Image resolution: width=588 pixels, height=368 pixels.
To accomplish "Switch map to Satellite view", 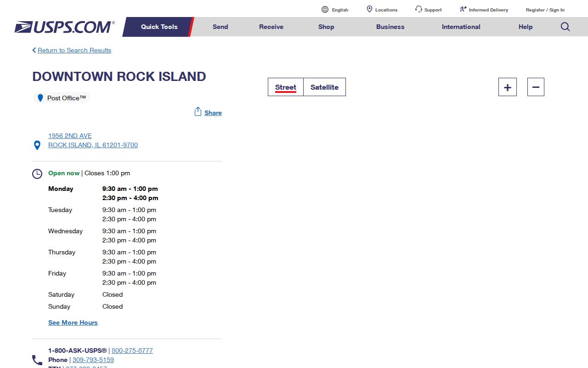I will (x=324, y=87).
